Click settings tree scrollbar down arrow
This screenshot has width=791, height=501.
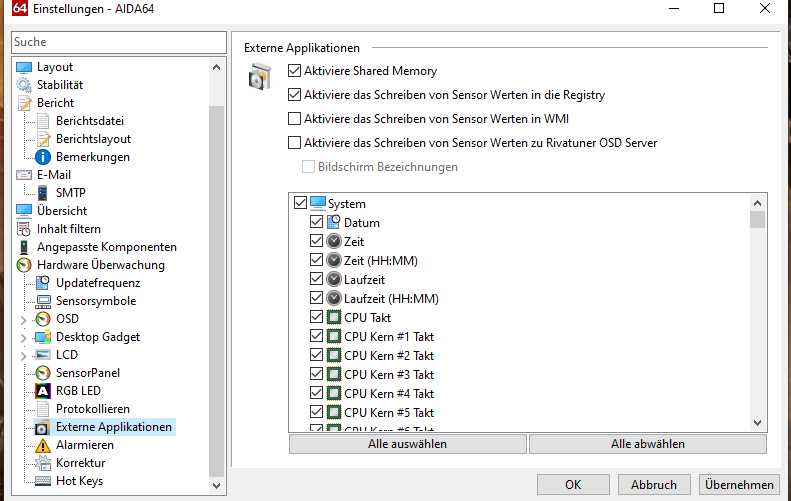[x=216, y=486]
